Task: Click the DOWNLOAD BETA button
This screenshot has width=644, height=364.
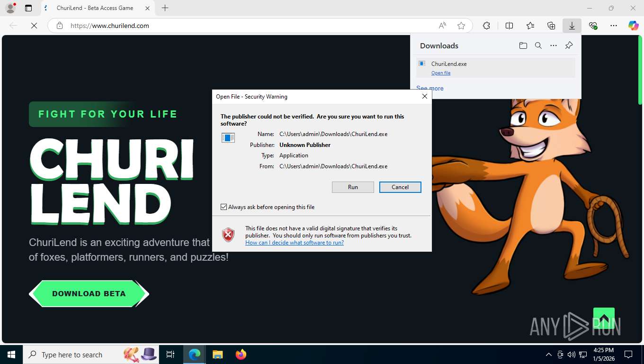Action: 89,294
